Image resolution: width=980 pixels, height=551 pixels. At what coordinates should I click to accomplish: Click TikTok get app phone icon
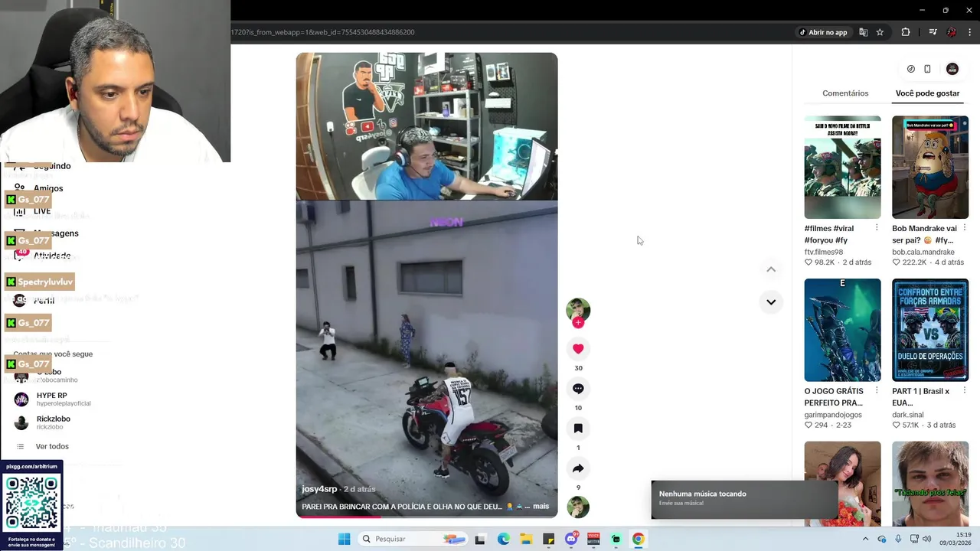pos(927,69)
